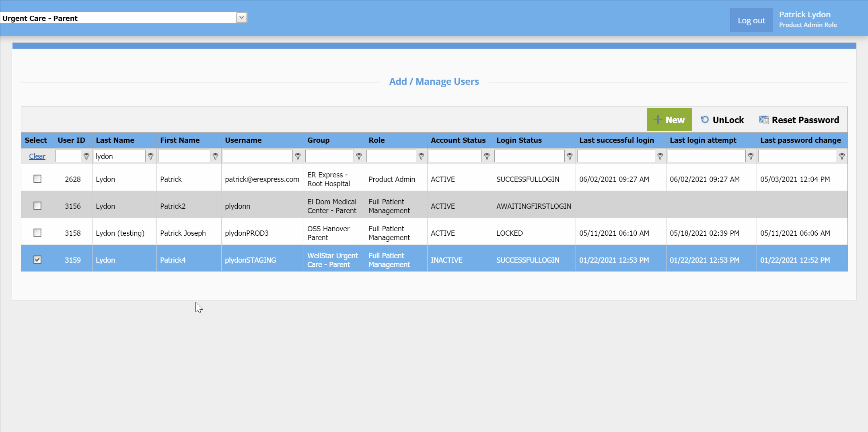Click the Last Name filter funnel icon

150,156
